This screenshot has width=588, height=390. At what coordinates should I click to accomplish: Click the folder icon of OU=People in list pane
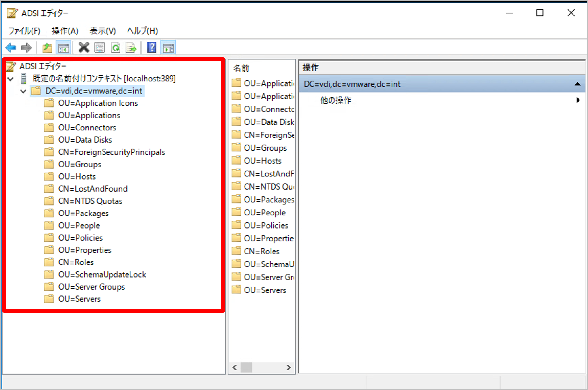pos(236,212)
